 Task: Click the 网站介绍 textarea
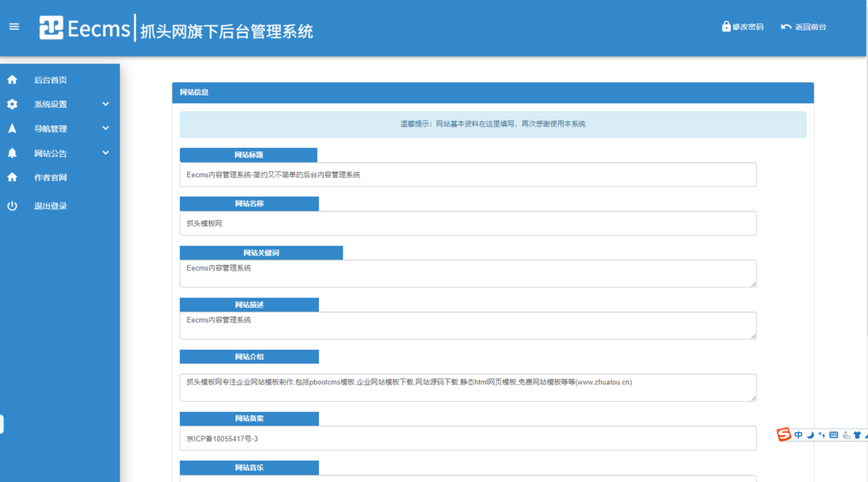[x=468, y=388]
